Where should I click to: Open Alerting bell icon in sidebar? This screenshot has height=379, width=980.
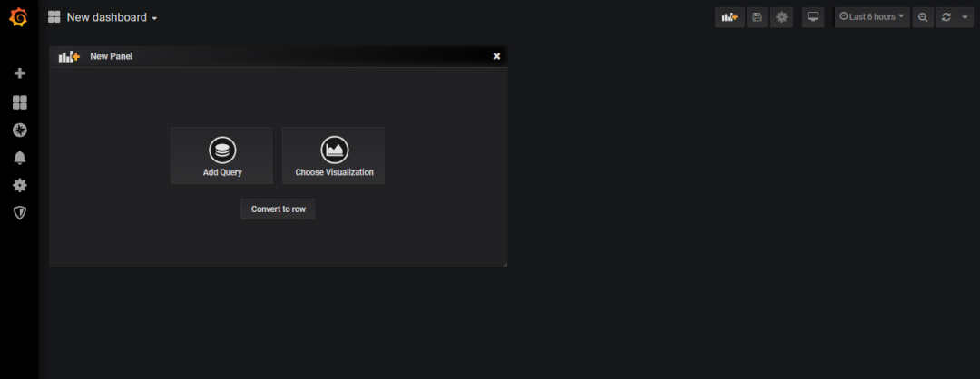(x=19, y=158)
